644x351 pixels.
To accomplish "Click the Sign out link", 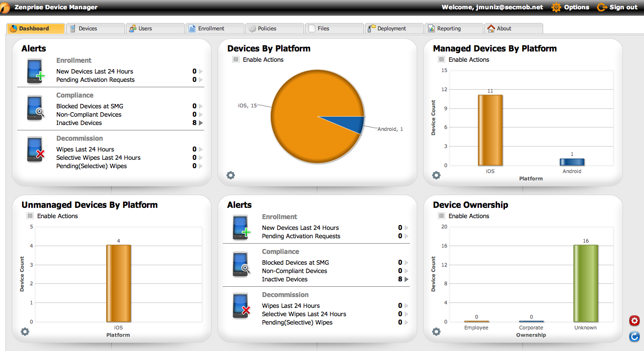I will (x=618, y=7).
